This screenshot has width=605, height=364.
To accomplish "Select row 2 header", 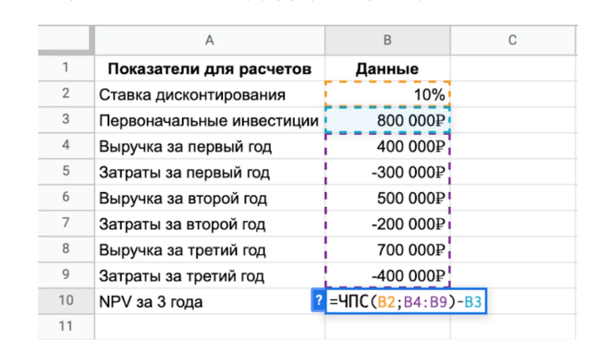I will (x=66, y=94).
